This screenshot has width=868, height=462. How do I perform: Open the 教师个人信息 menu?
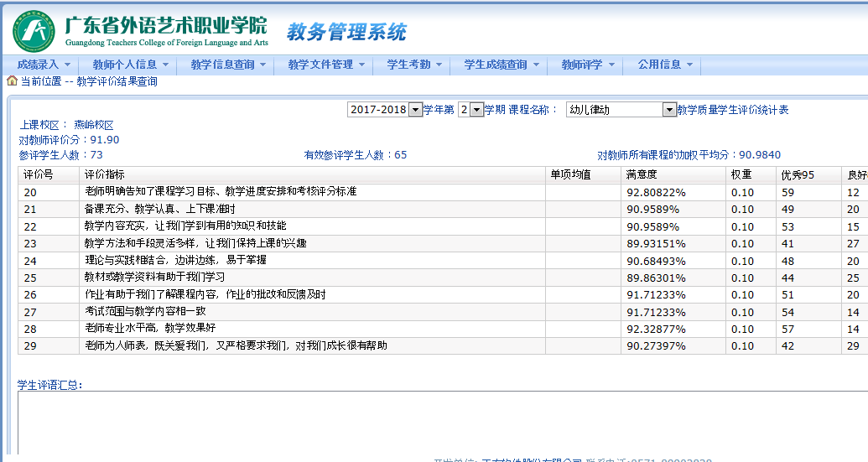click(130, 65)
